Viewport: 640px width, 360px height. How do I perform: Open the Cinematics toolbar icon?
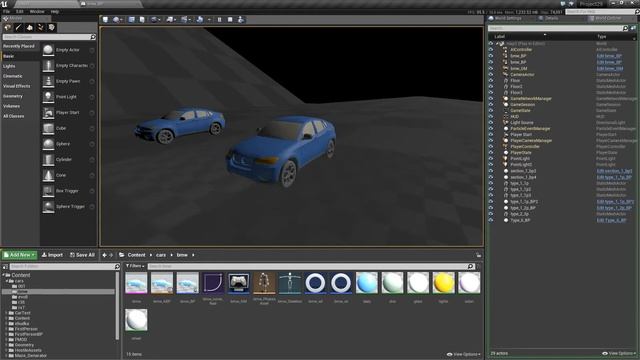click(185, 20)
